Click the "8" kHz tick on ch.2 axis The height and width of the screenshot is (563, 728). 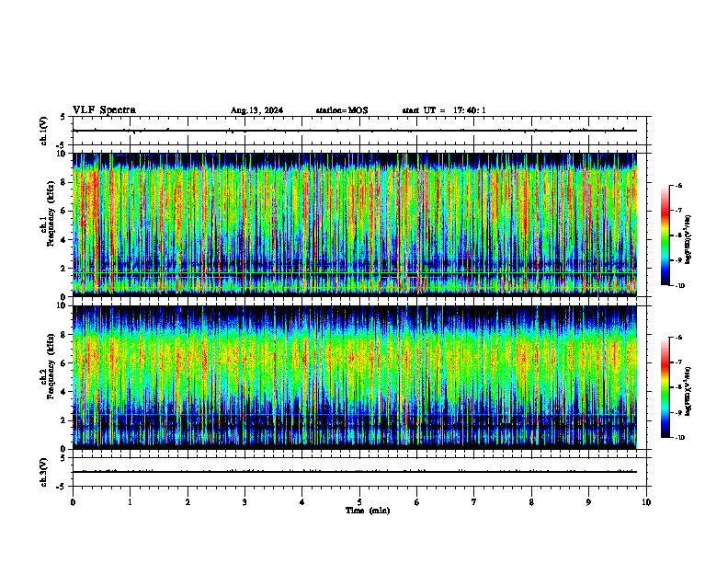point(64,335)
